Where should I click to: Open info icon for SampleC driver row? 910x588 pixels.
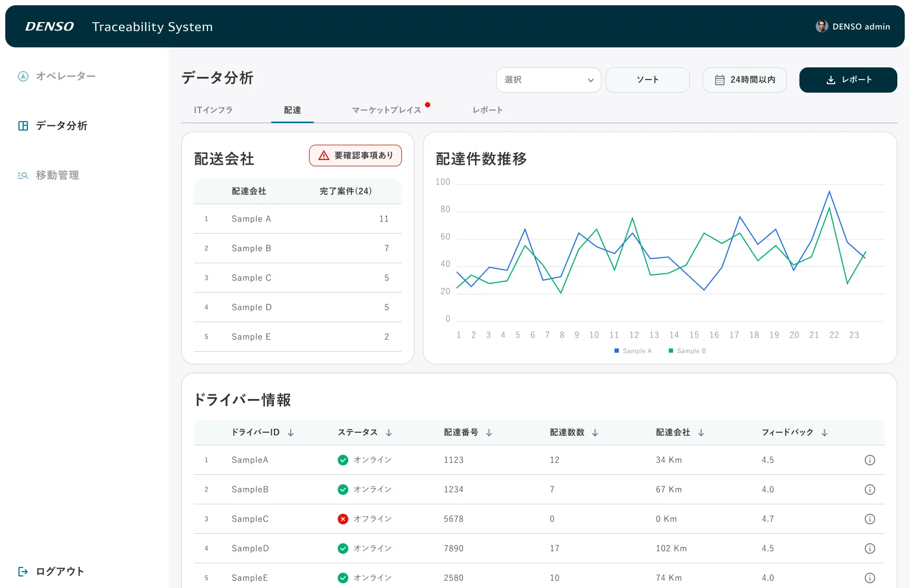[869, 519]
